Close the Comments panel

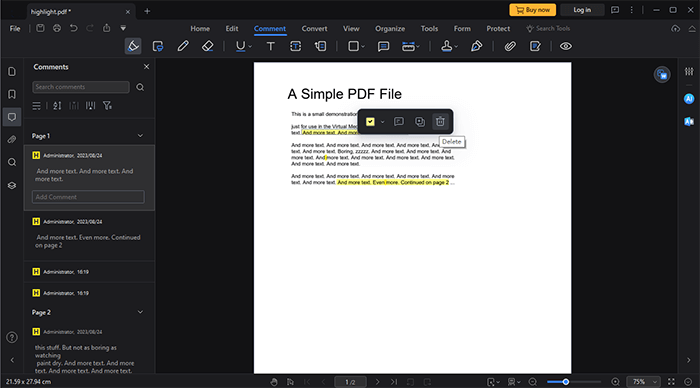(x=146, y=67)
